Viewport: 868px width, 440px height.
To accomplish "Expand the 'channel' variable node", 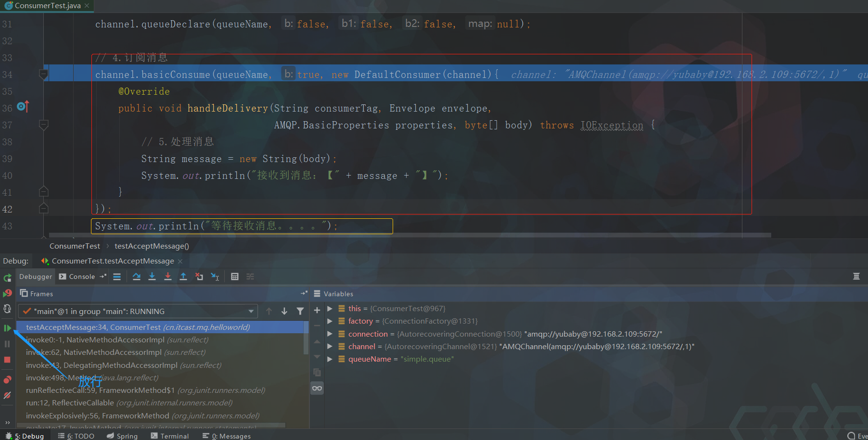I will (330, 346).
